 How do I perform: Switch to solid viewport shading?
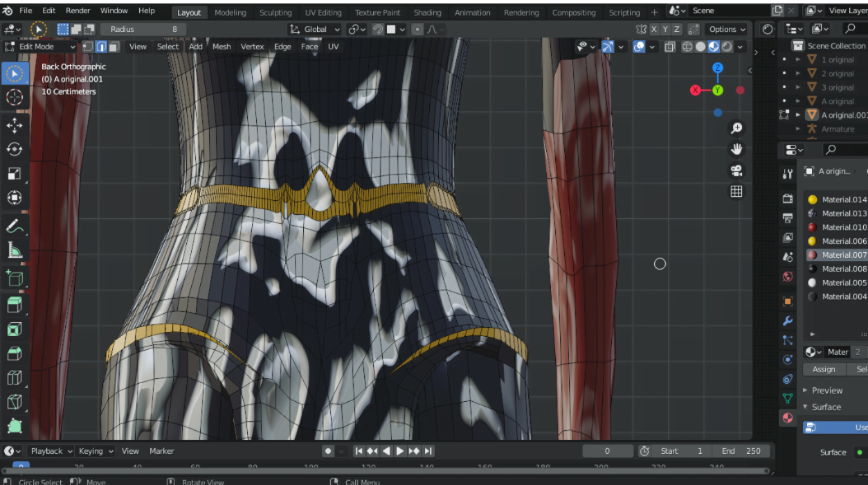[x=700, y=46]
